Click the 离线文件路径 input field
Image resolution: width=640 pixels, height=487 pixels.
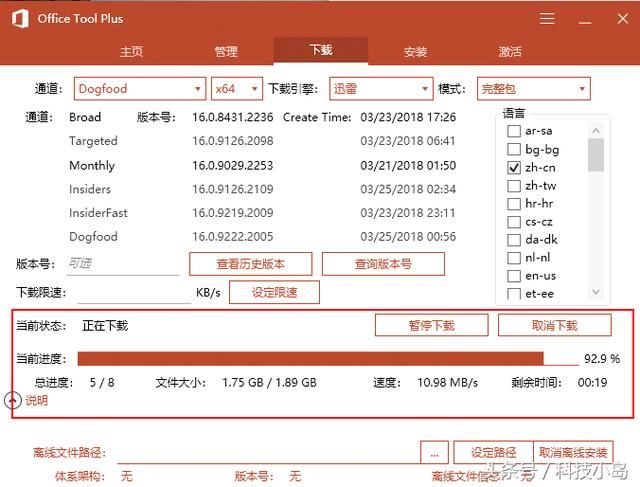(x=269, y=453)
